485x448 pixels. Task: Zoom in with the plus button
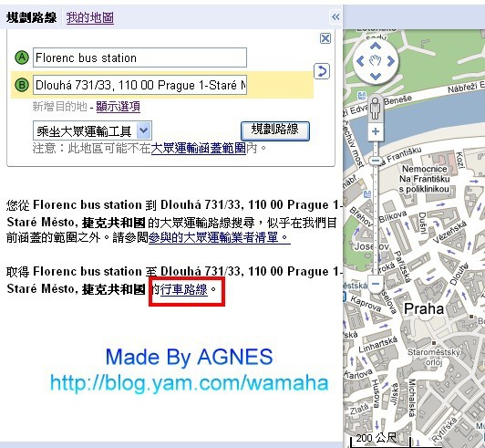[x=376, y=131]
